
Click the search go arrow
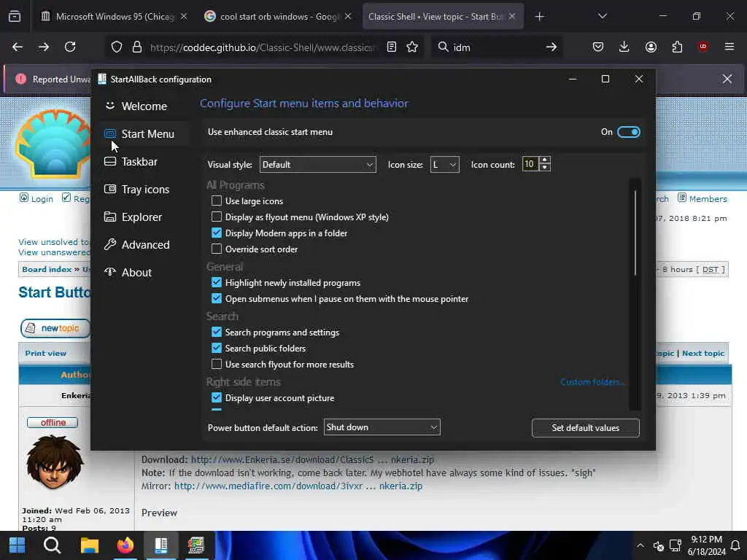pos(551,47)
